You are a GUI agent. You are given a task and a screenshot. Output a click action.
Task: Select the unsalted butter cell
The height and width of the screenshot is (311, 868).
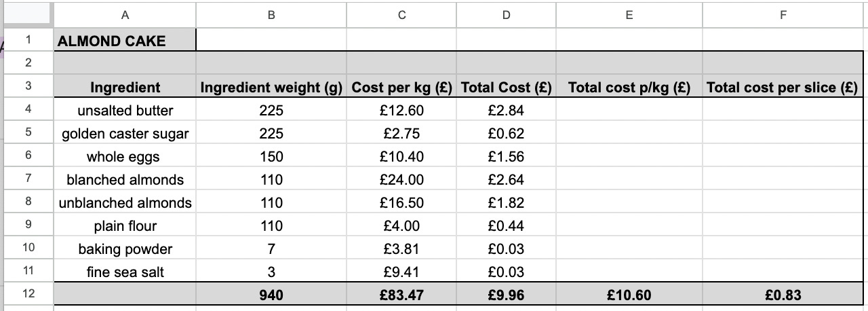pyautogui.click(x=125, y=111)
